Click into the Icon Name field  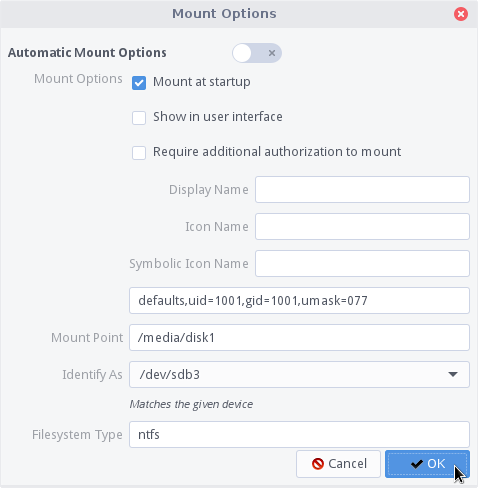(362, 227)
